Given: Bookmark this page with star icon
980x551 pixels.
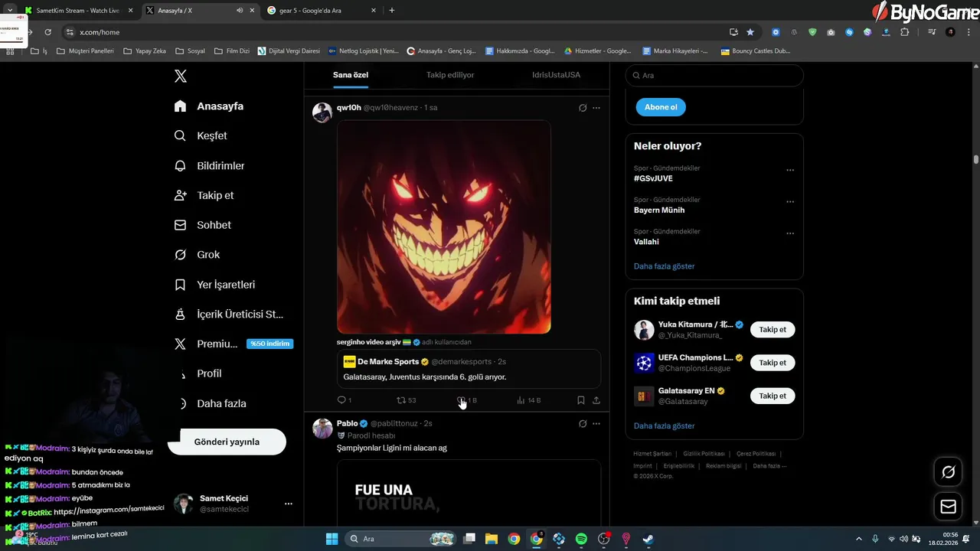Looking at the screenshot, I should tap(750, 32).
